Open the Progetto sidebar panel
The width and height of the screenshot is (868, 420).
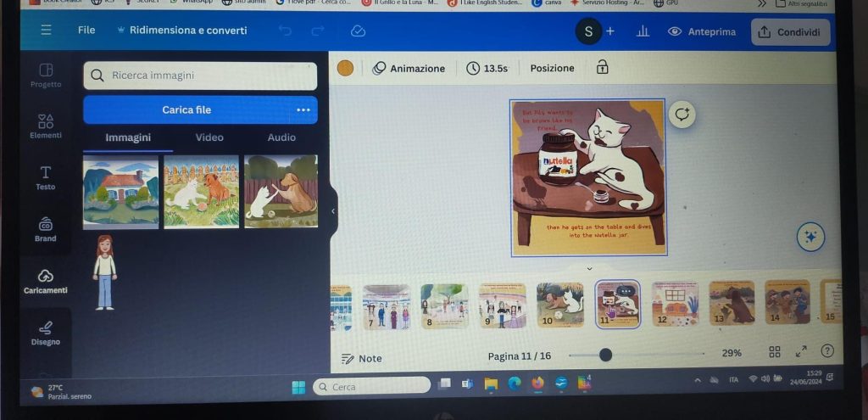click(x=46, y=76)
